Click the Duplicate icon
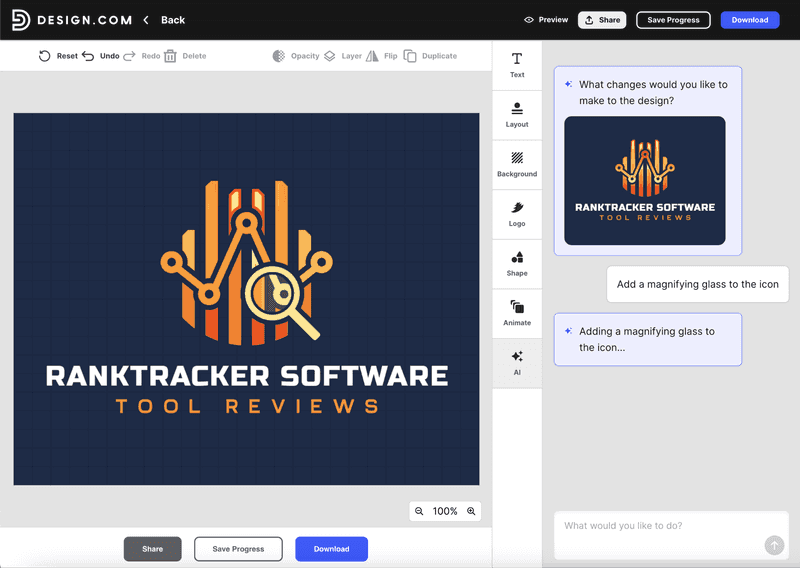Image resolution: width=800 pixels, height=568 pixels. tap(410, 56)
